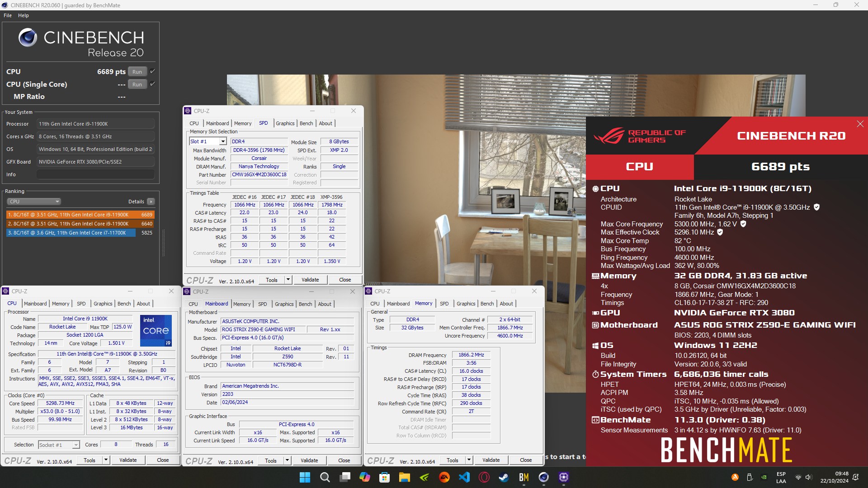Image resolution: width=868 pixels, height=488 pixels.
Task: Open Avast tray icon
Action: click(x=735, y=477)
